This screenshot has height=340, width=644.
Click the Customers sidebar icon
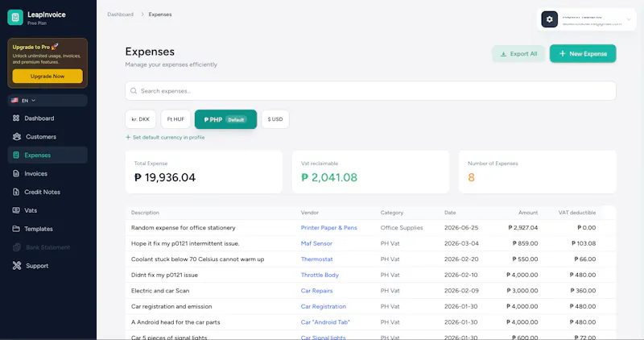coord(16,136)
